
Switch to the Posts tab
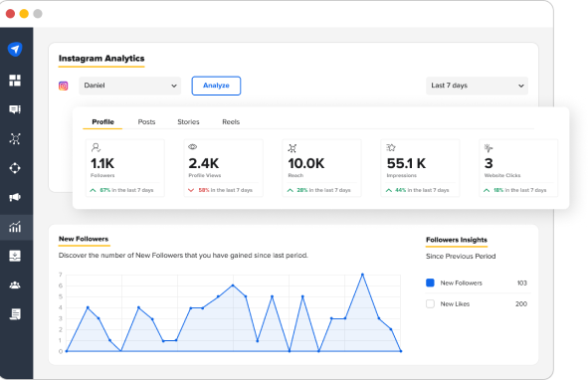click(146, 122)
